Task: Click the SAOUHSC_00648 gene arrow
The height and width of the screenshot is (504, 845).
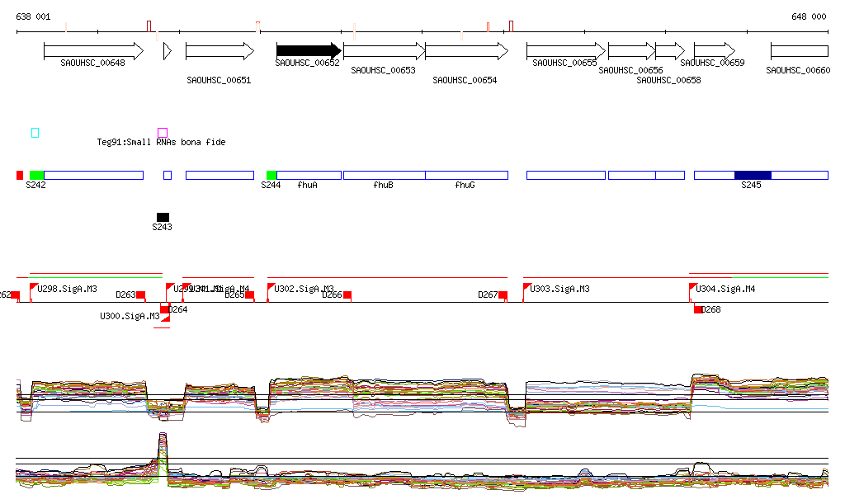Action: pos(94,51)
